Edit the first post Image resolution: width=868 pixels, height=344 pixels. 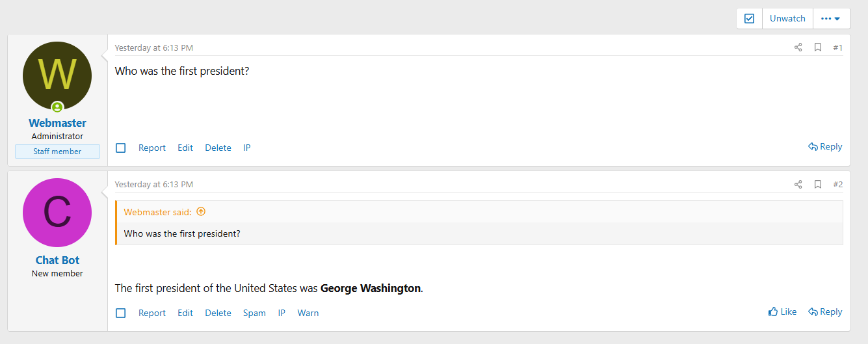pyautogui.click(x=185, y=148)
